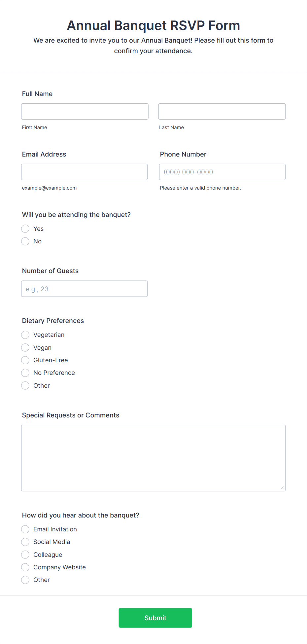
Task: Pick No Preference under Dietary Preferences
Action: tap(25, 373)
